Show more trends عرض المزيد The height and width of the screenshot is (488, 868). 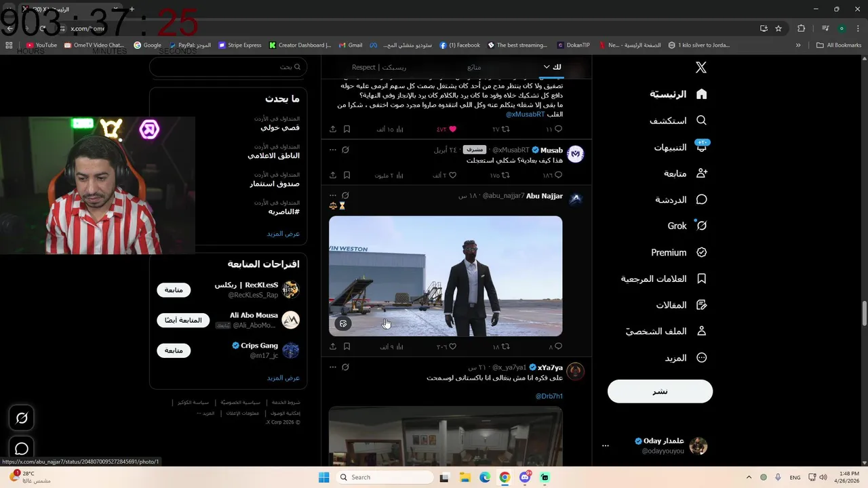[x=283, y=233]
